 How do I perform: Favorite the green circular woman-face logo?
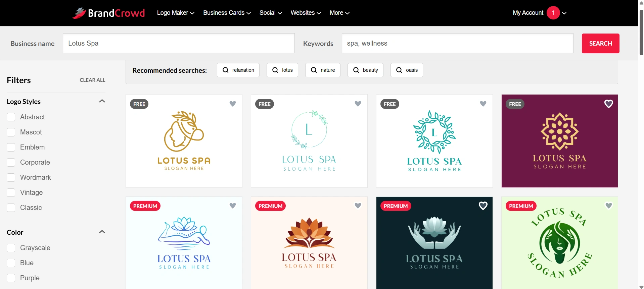coord(609,206)
